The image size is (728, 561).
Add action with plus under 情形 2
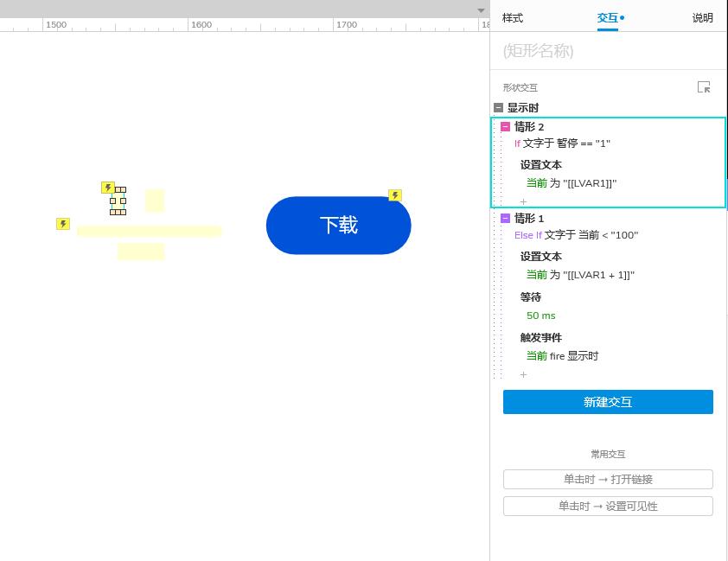523,202
